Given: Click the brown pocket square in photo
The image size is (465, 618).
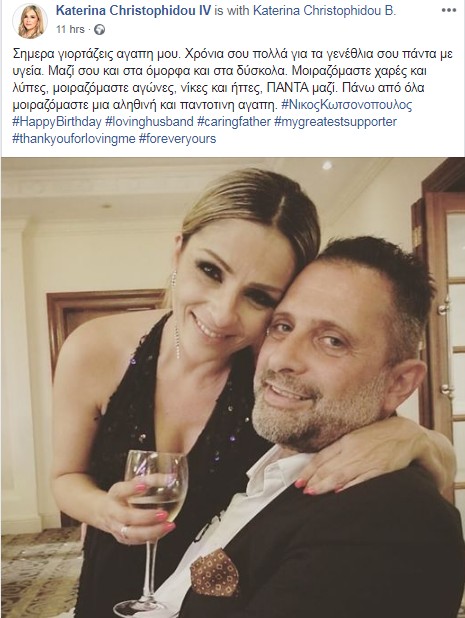Looking at the screenshot, I should point(215,572).
